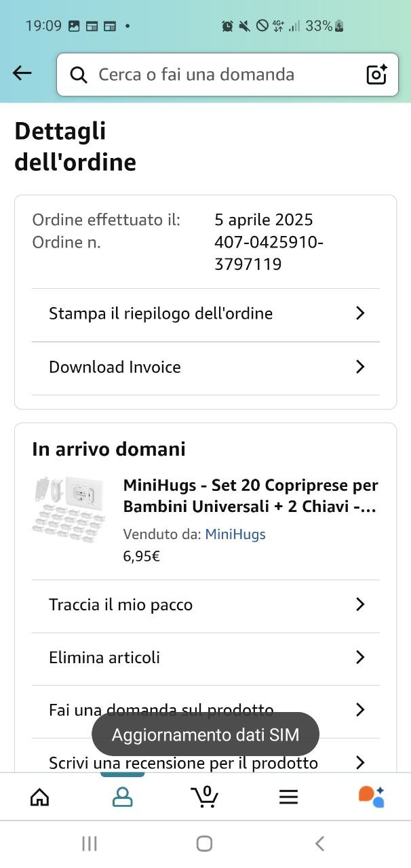This screenshot has height=868, width=411.
Task: Open camera lens search icon
Action: click(x=376, y=75)
